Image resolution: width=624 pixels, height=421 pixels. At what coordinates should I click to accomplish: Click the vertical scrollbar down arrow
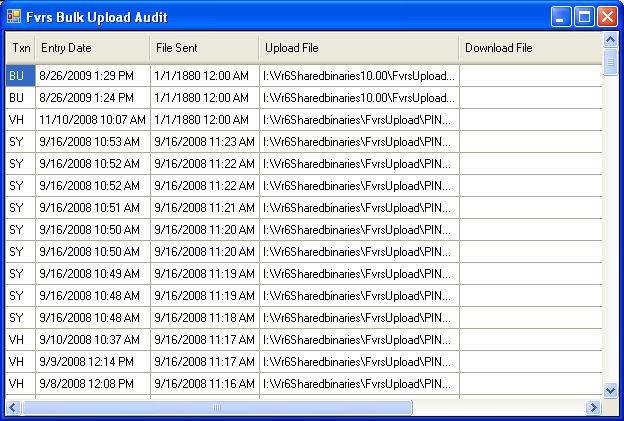(610, 390)
